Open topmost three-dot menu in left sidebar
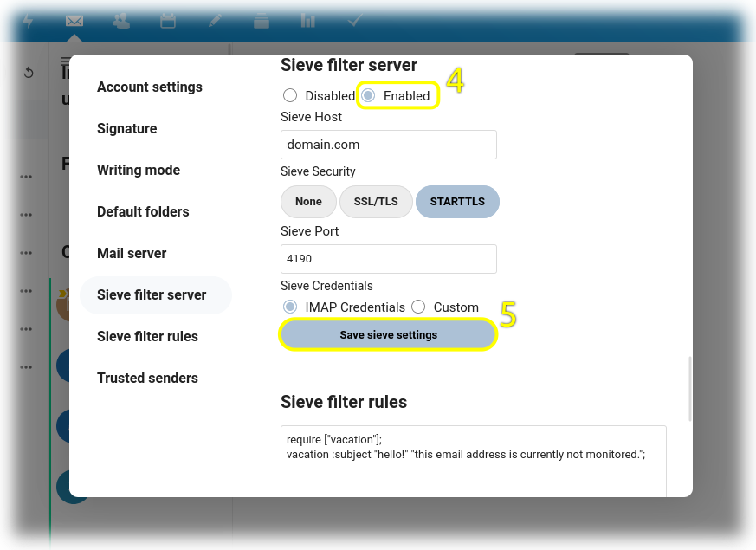 (26, 177)
